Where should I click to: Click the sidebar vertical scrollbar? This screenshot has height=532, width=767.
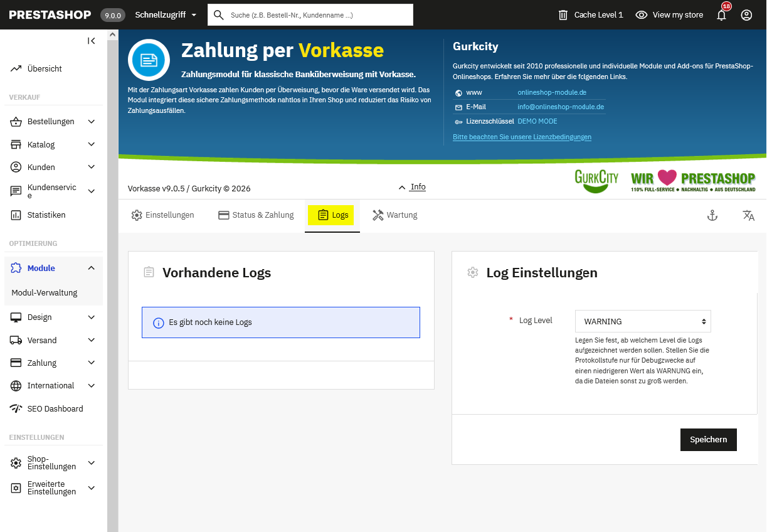pyautogui.click(x=112, y=286)
